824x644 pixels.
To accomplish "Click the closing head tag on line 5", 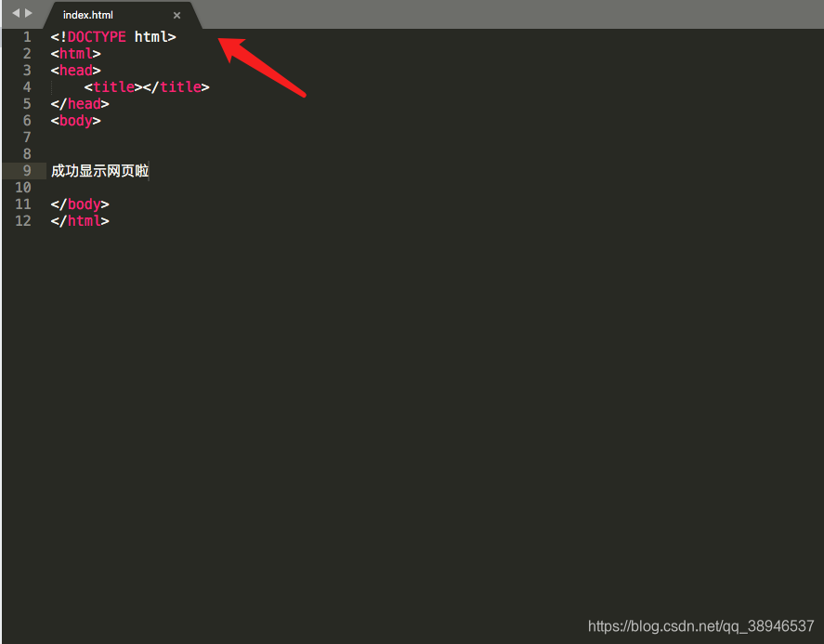I will 80,103.
